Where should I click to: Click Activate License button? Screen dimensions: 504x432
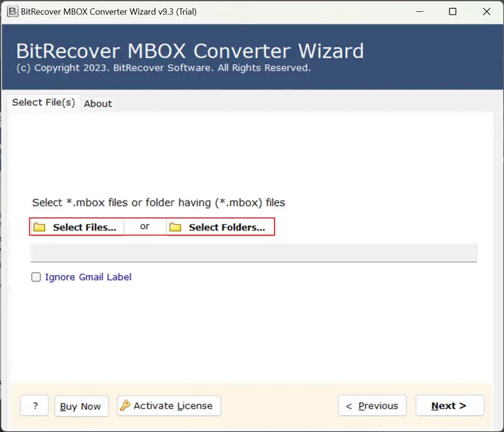[x=169, y=406]
